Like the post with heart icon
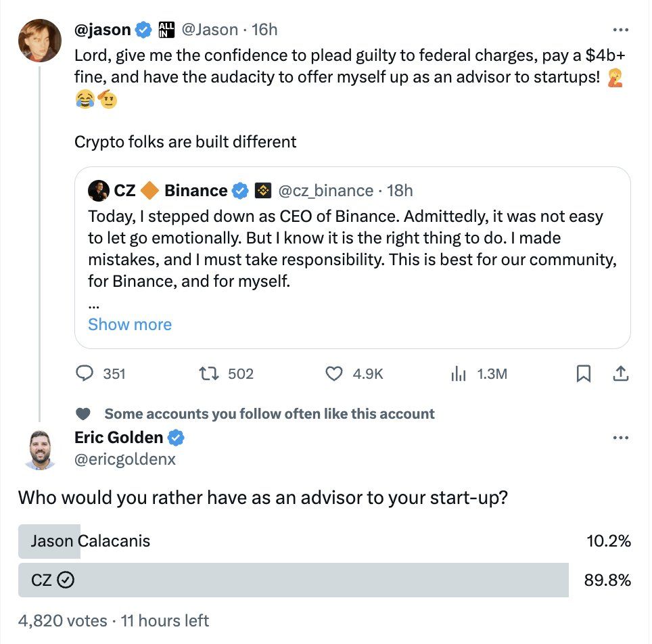Screen dimensions: 652x644 point(334,373)
